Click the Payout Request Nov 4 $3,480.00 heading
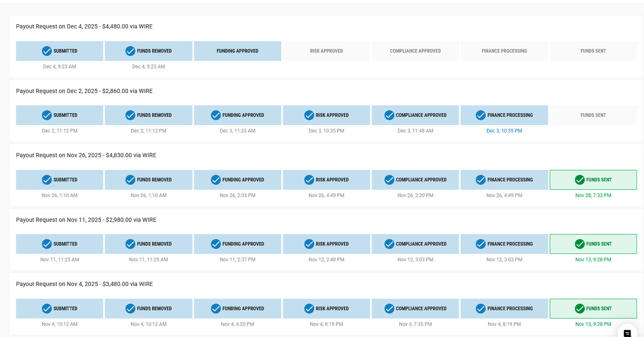The image size is (644, 337). coord(84,284)
